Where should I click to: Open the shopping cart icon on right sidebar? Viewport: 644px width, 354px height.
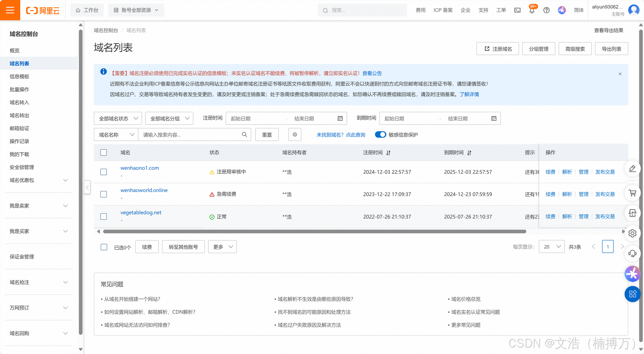[632, 193]
